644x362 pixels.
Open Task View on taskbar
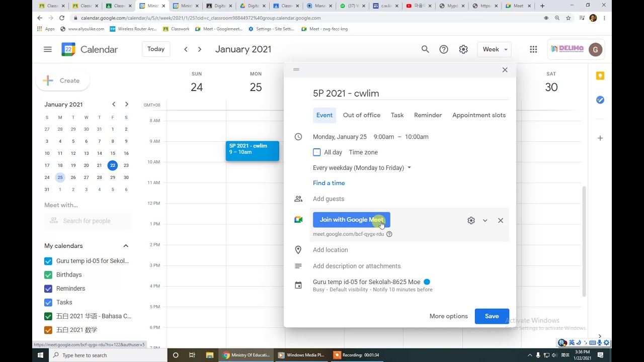coord(192,355)
